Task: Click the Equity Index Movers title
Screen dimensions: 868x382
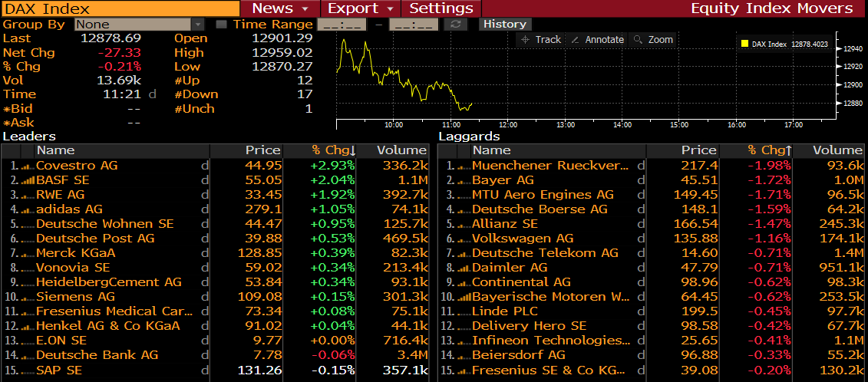Action: [771, 8]
